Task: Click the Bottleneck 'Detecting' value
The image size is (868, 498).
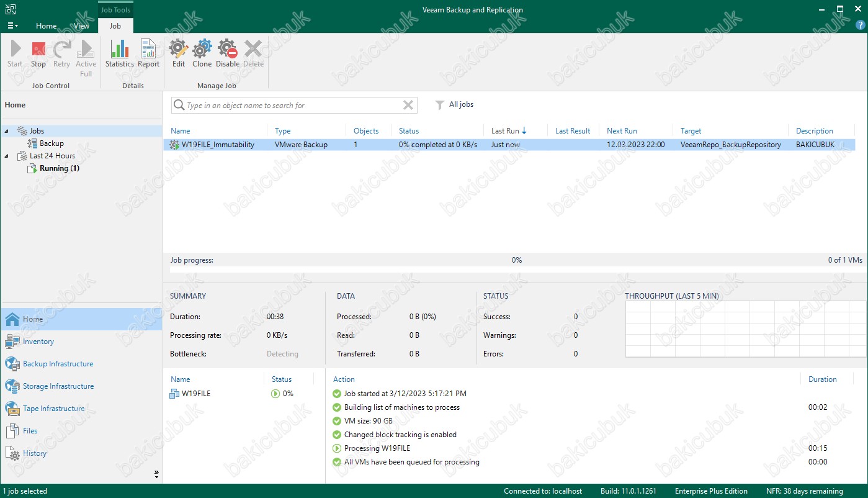Action: [282, 354]
